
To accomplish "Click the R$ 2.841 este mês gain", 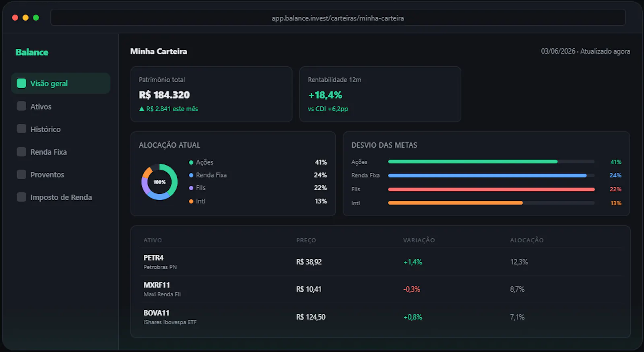I will click(x=168, y=109).
